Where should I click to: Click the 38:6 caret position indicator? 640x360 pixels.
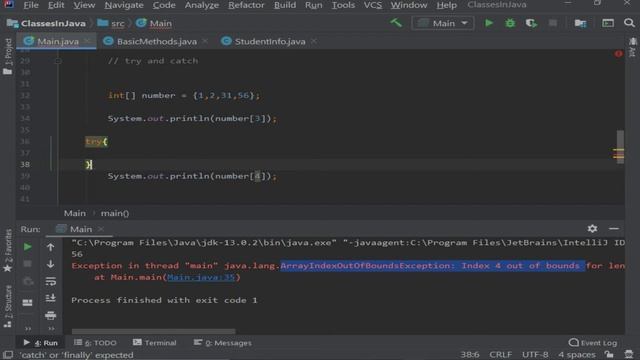tap(470, 355)
